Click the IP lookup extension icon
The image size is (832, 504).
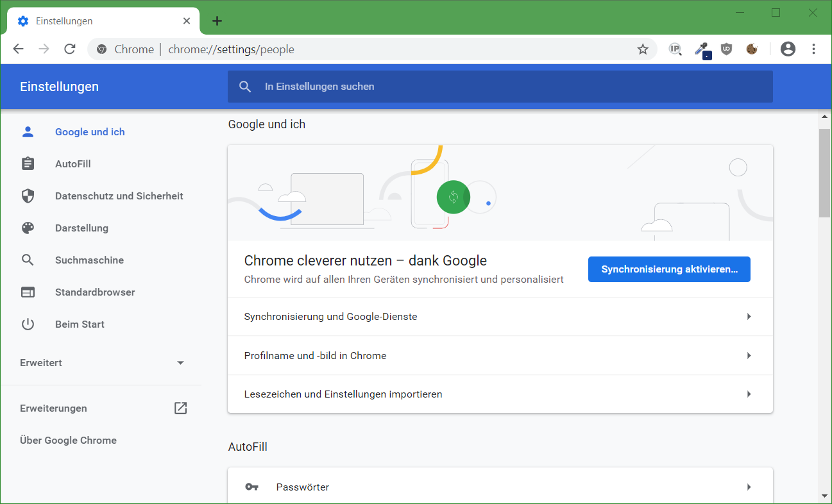tap(675, 49)
